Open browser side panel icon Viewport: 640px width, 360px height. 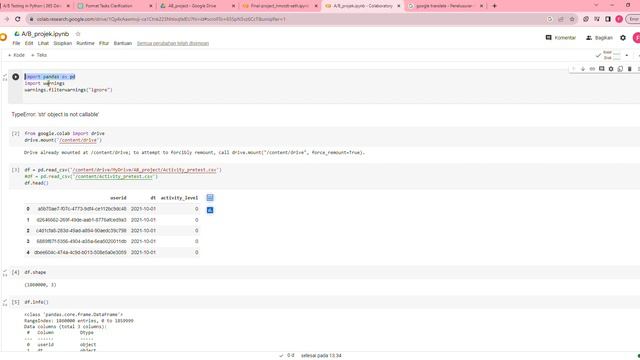(608, 19)
